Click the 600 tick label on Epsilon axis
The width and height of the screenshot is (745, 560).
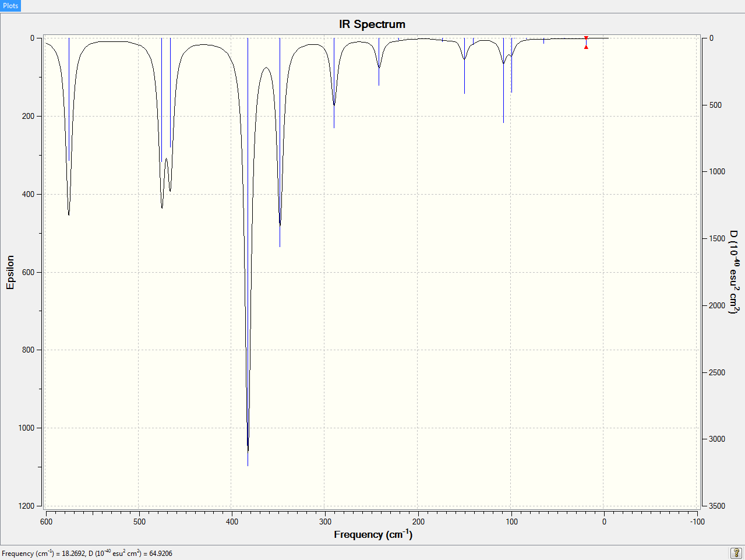pyautogui.click(x=28, y=272)
